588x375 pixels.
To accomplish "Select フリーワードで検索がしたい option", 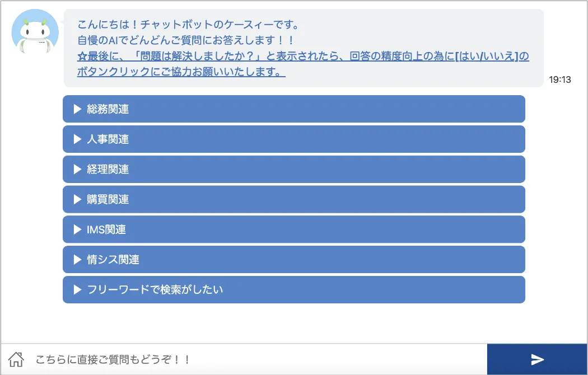I will click(x=293, y=289).
